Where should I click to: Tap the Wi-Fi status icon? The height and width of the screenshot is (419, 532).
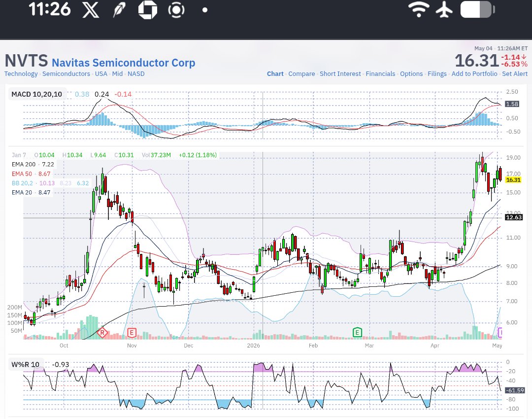pos(419,9)
